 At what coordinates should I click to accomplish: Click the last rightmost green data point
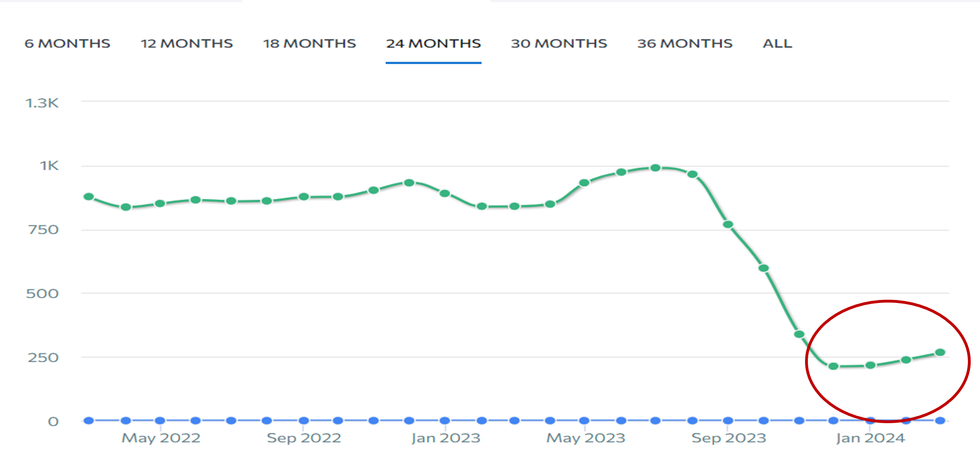(x=940, y=353)
